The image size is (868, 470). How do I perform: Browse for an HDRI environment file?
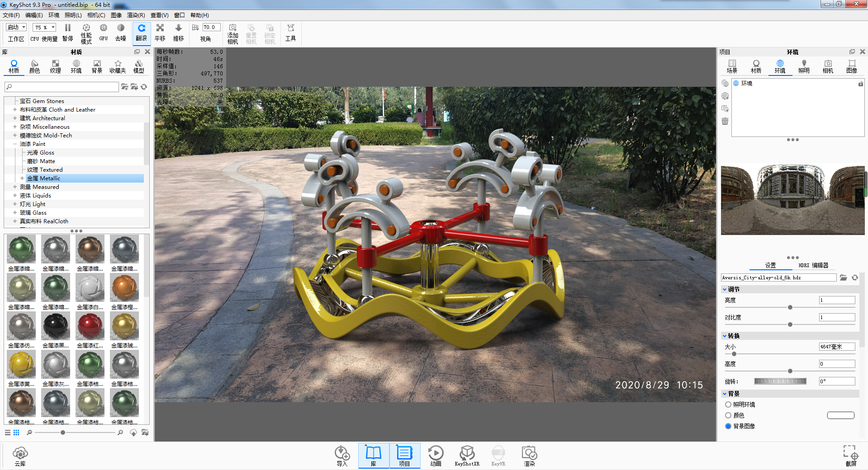(844, 277)
